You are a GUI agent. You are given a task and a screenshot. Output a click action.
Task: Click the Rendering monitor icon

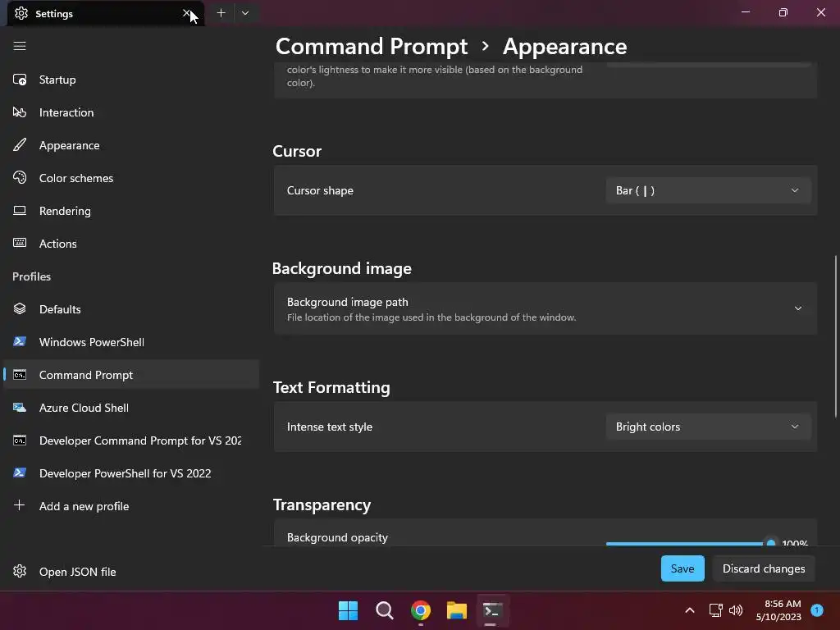tap(20, 211)
